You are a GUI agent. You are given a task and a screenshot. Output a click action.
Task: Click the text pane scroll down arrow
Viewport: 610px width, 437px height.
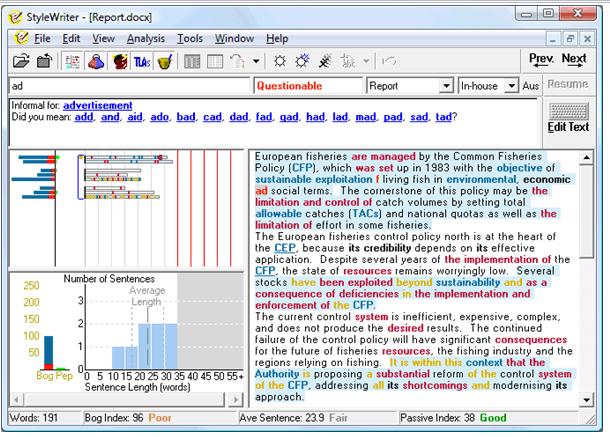tap(586, 400)
